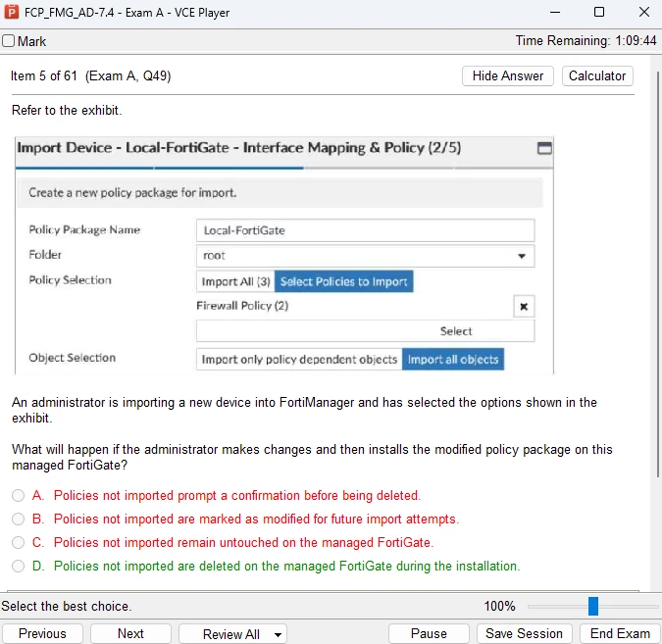Viewport: 662px width, 644px height.
Task: Click the Firewall Policy (2) label
Action: [x=242, y=306]
